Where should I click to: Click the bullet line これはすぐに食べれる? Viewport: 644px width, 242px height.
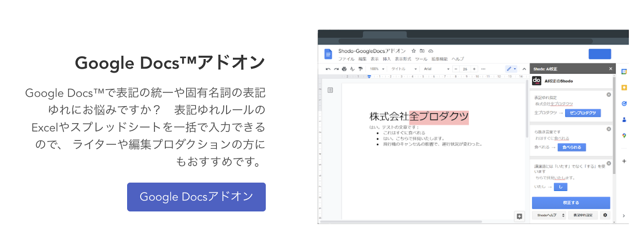click(x=404, y=133)
